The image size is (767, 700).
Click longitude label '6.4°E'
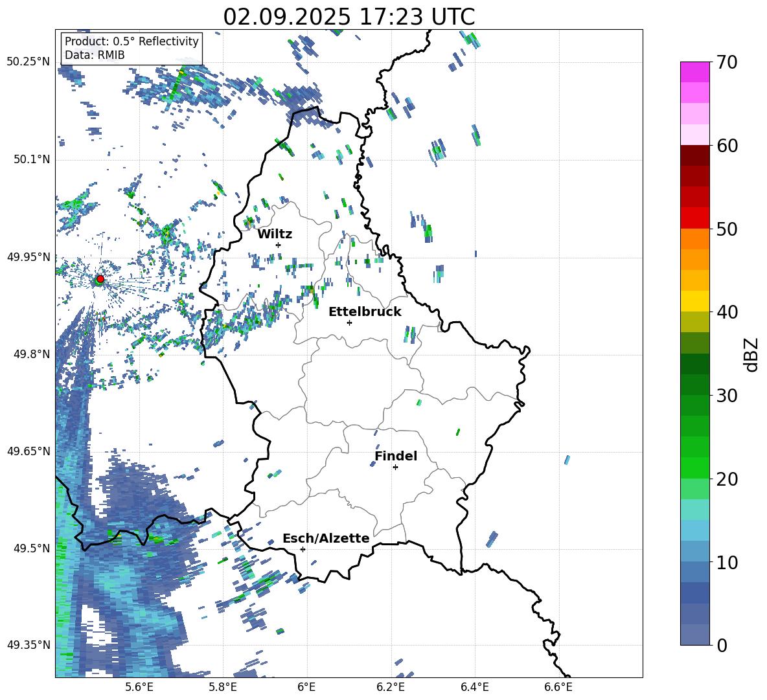(474, 687)
